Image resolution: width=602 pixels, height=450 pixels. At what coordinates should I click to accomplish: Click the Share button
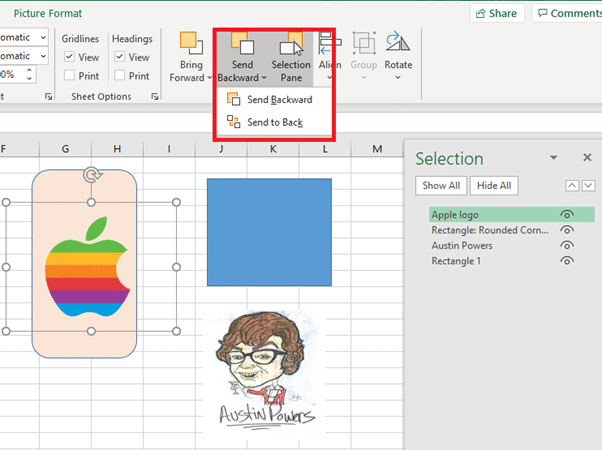pos(497,13)
